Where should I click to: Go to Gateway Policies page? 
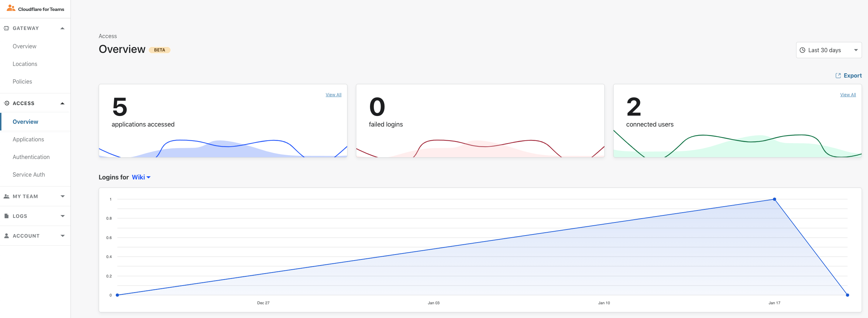pos(22,81)
